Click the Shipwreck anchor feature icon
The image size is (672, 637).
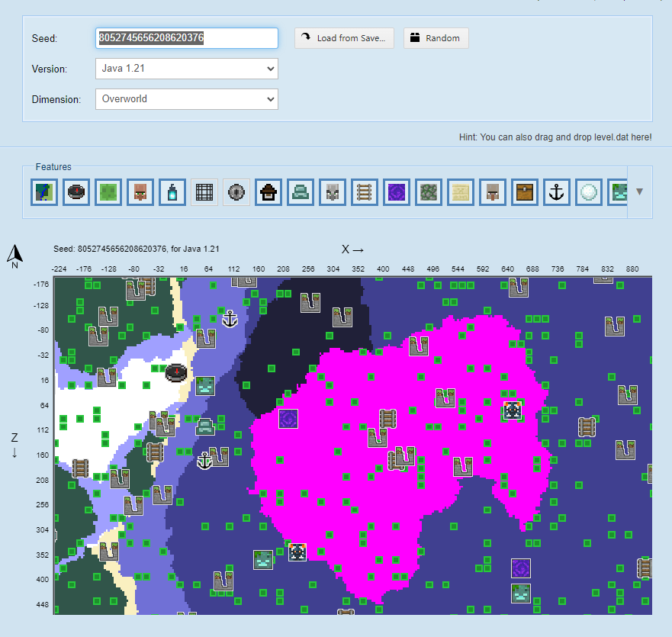point(557,192)
